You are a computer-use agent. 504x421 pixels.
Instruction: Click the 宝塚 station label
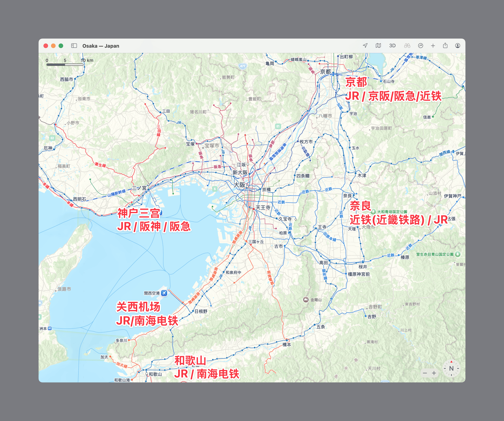[x=190, y=144]
